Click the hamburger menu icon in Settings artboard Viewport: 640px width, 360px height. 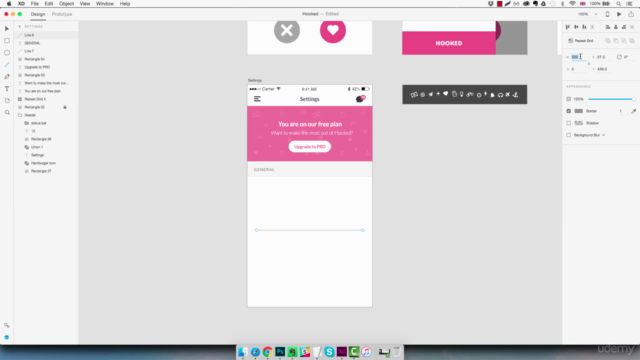click(x=257, y=99)
